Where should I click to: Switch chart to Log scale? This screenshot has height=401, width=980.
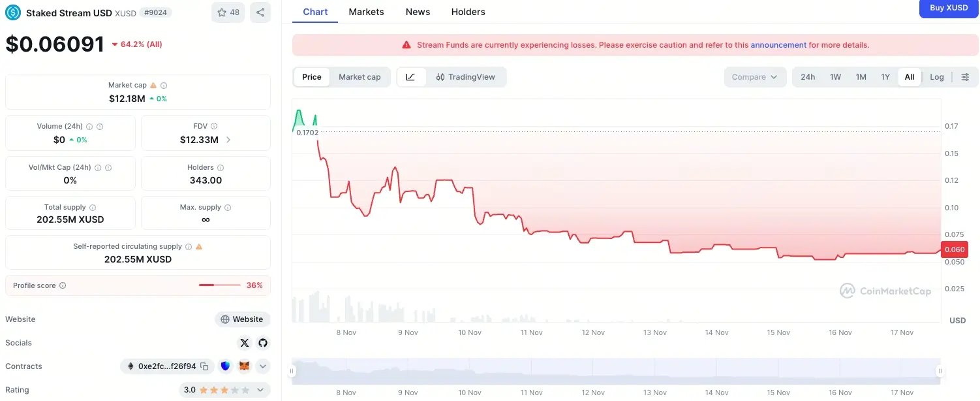[x=937, y=76]
